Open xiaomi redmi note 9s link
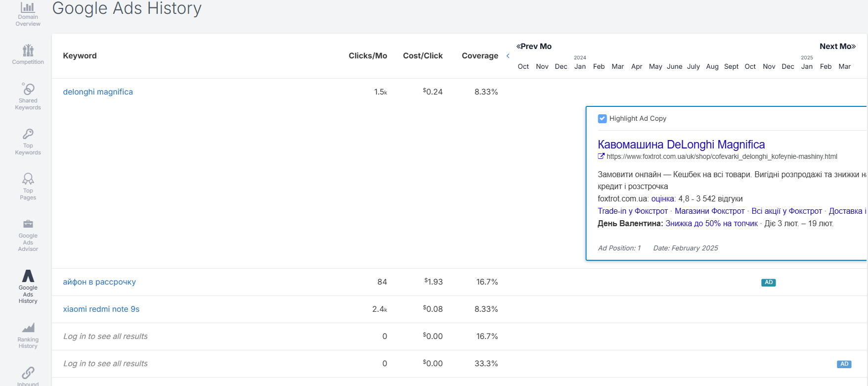 [x=101, y=309]
